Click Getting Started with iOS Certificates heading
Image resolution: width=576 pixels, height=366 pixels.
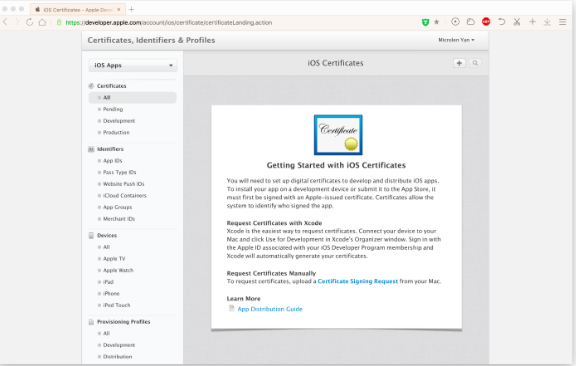coord(336,165)
